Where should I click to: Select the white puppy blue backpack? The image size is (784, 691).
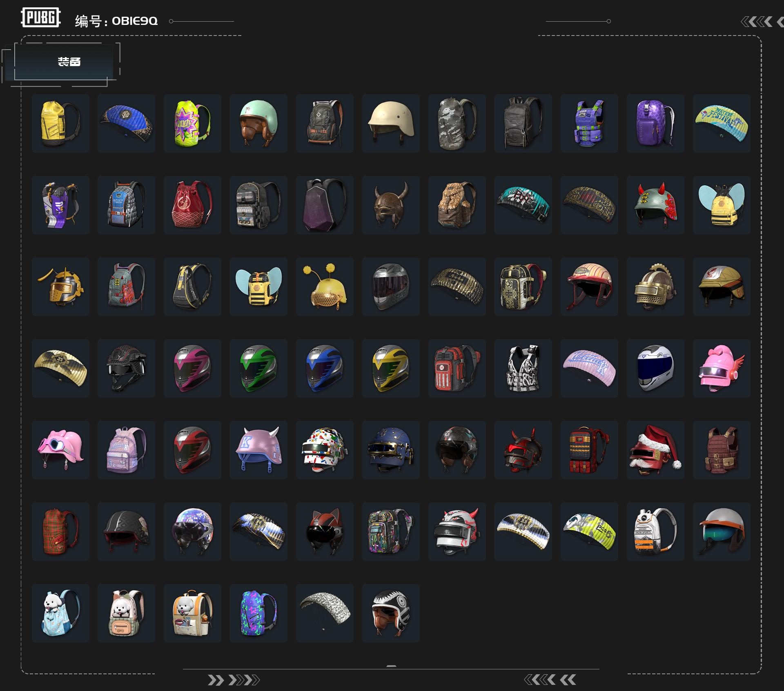(x=60, y=613)
